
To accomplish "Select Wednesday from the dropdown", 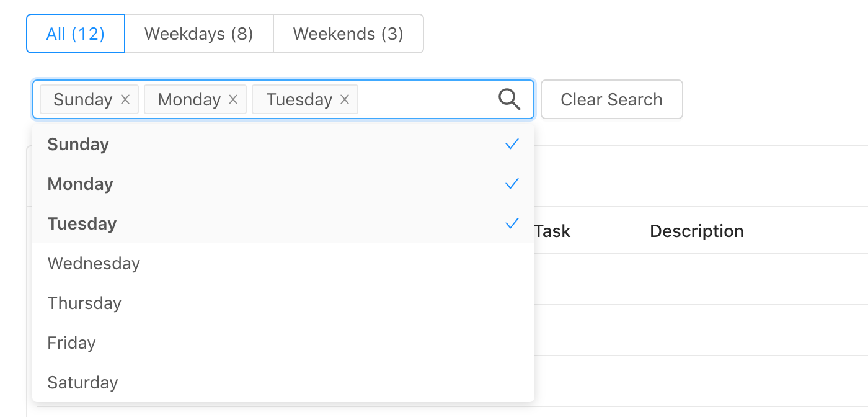I will point(94,263).
